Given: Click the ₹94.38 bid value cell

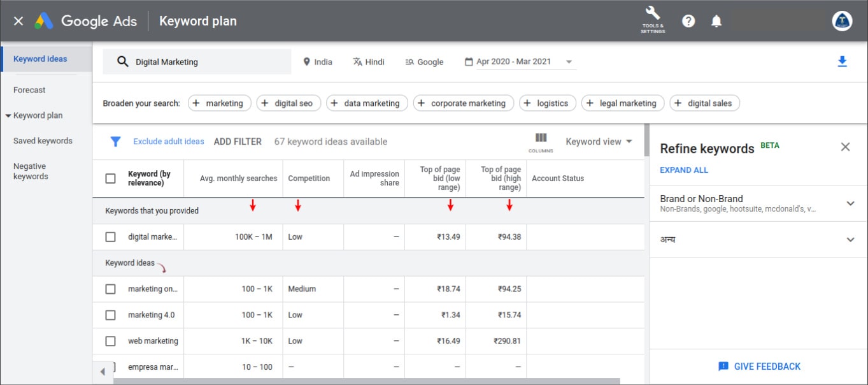Looking at the screenshot, I should (509, 236).
